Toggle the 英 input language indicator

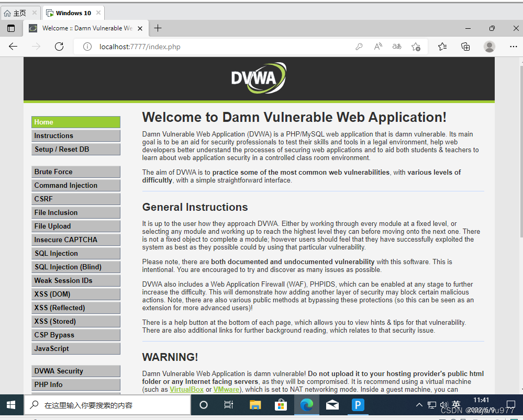click(456, 404)
